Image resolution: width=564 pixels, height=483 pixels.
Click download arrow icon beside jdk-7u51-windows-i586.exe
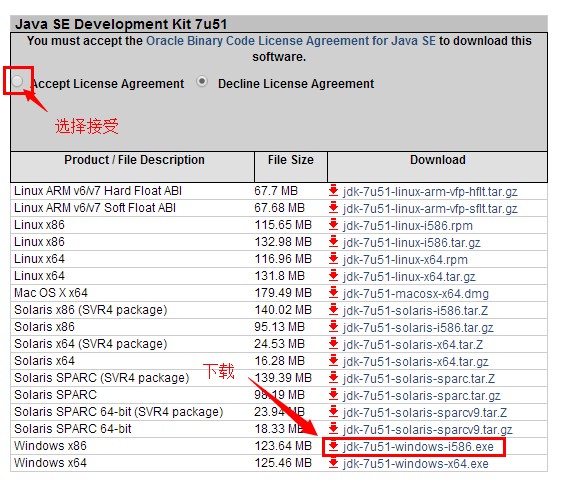tap(333, 446)
